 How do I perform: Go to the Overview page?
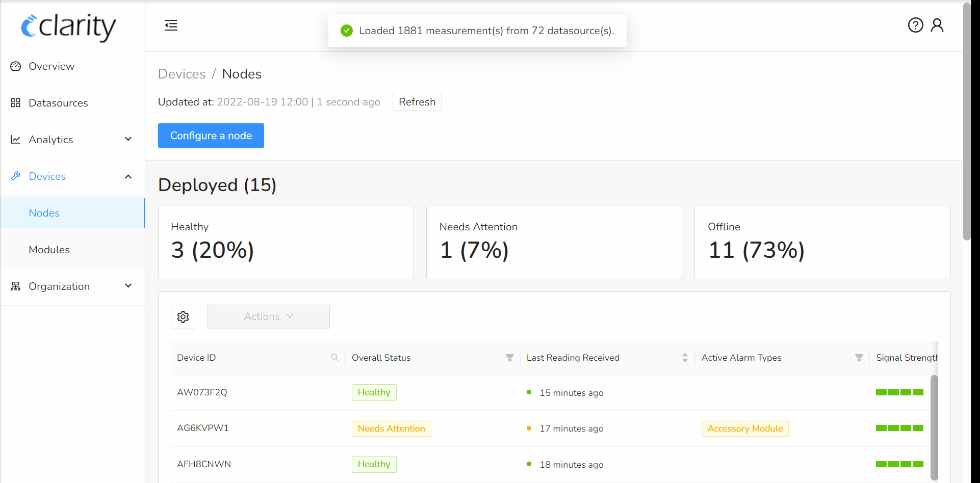point(51,66)
